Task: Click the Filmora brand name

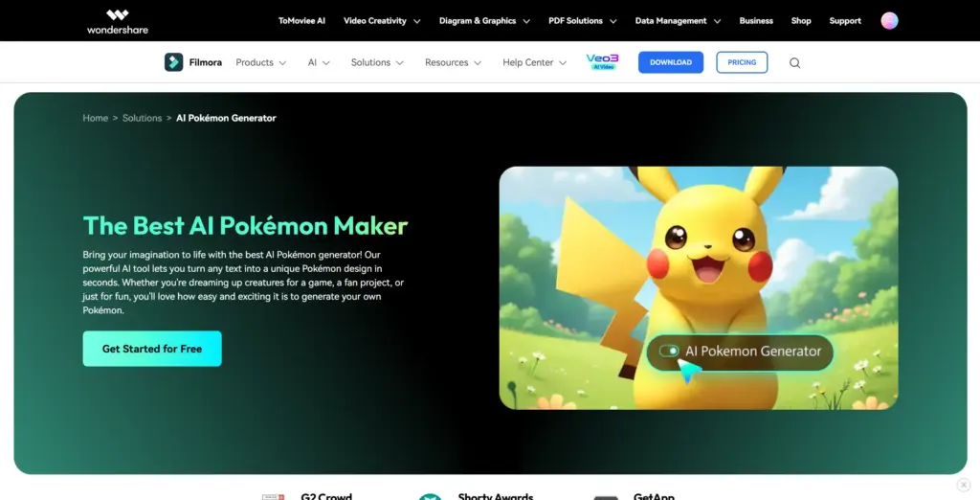Action: pyautogui.click(x=206, y=62)
